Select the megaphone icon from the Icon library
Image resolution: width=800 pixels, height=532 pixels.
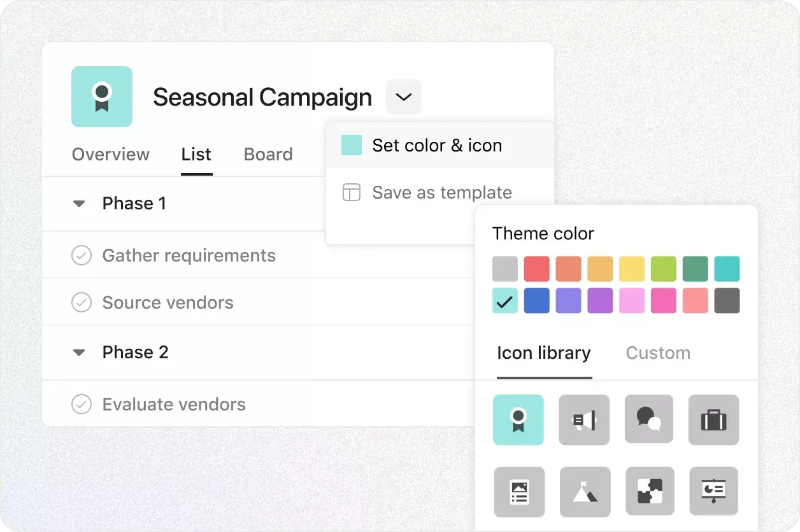click(x=584, y=420)
